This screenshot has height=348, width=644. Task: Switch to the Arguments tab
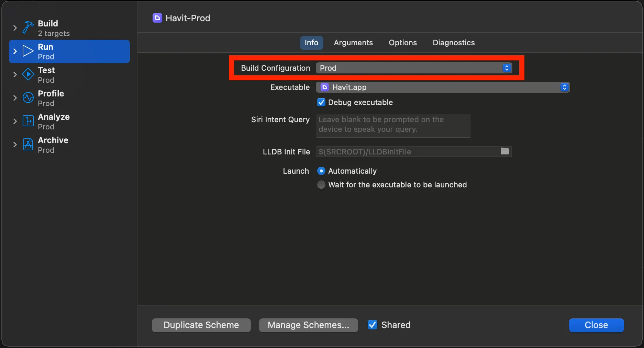(353, 43)
